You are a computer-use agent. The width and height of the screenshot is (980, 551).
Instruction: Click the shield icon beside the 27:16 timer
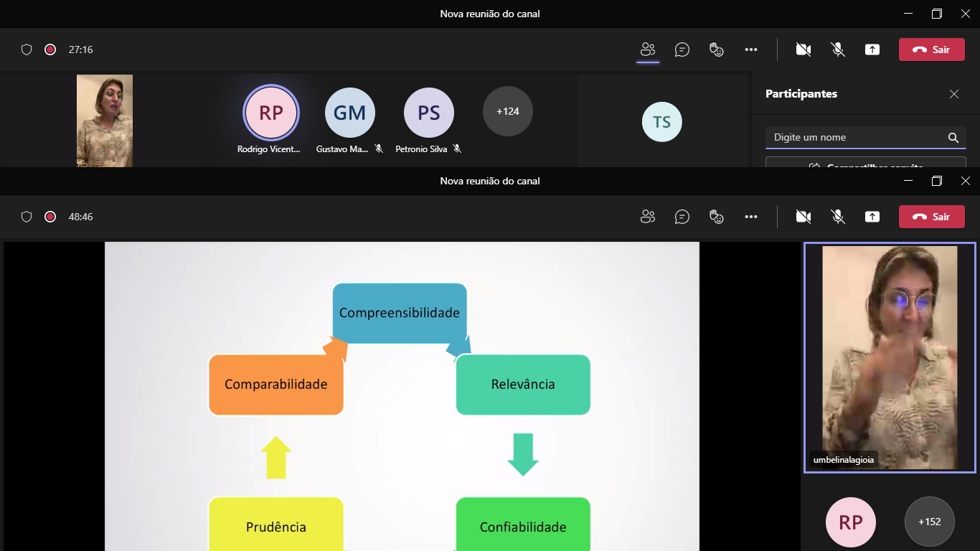pos(27,50)
